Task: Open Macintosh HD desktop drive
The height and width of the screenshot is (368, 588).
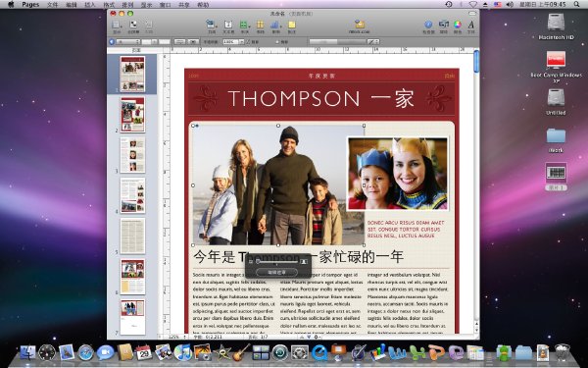Action: point(556,26)
